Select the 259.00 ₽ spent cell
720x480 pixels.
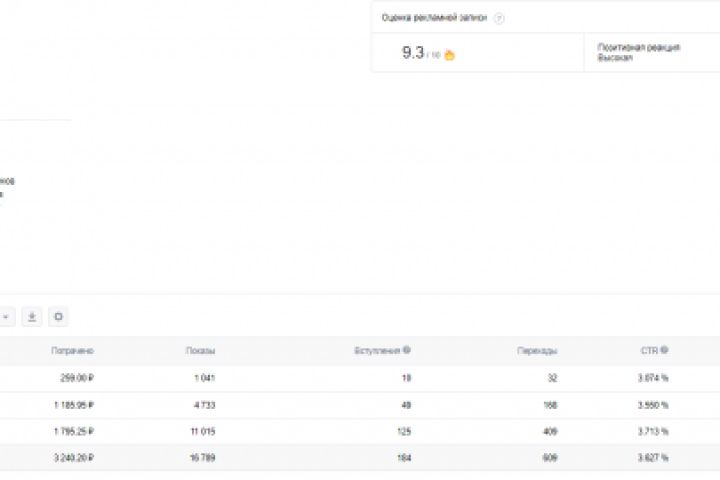pyautogui.click(x=75, y=378)
